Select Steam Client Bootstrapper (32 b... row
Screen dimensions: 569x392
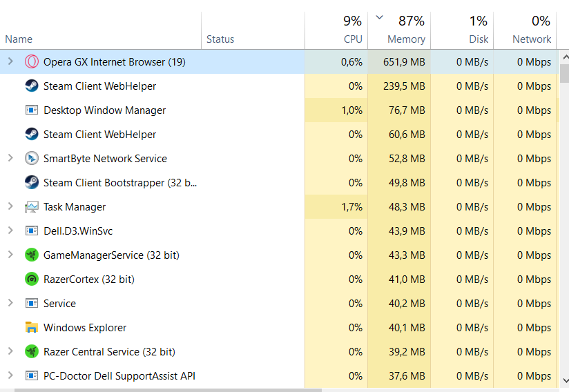pos(280,182)
